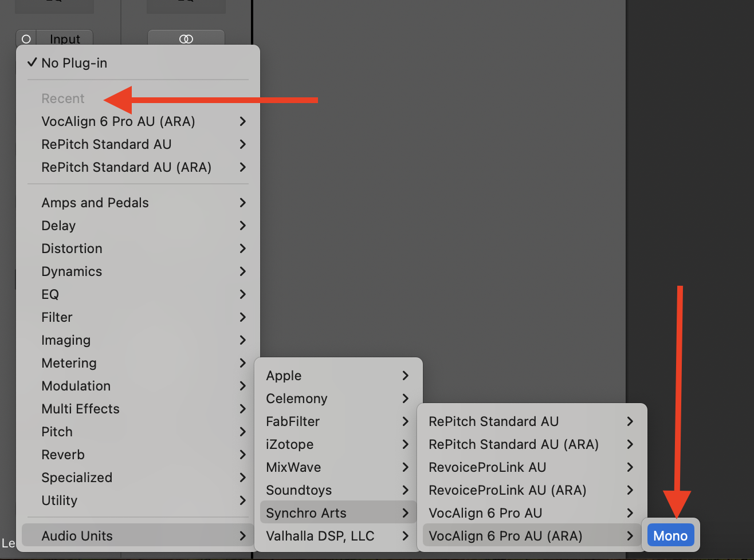Open the EQ plug-in category
Viewport: 754px width, 560px height.
[x=50, y=294]
